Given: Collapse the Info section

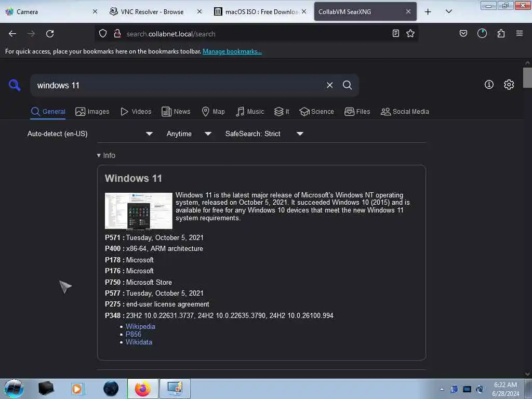Looking at the screenshot, I should click(106, 155).
